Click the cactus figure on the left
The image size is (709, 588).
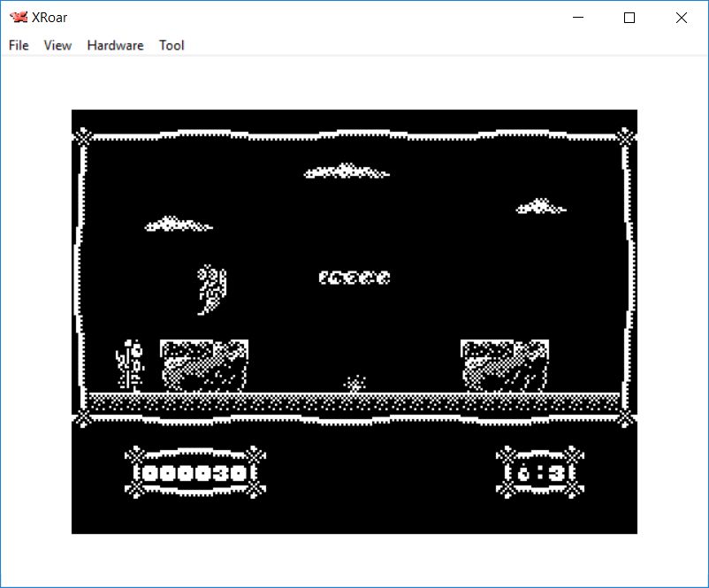(130, 365)
